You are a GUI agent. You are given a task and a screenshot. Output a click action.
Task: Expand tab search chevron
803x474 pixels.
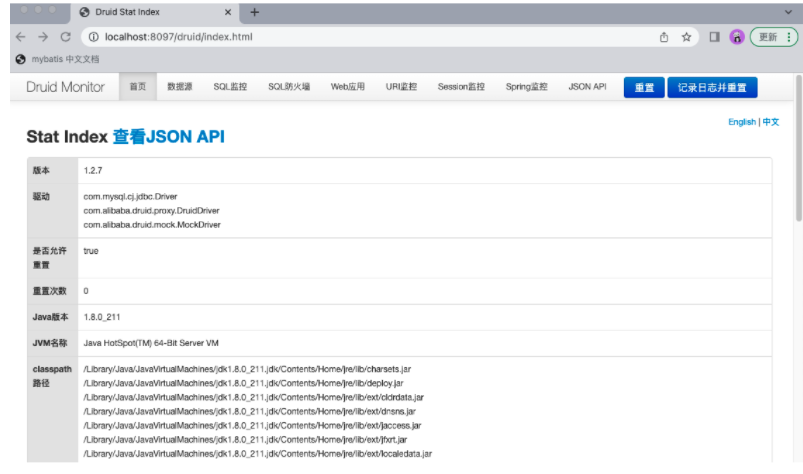pos(788,12)
